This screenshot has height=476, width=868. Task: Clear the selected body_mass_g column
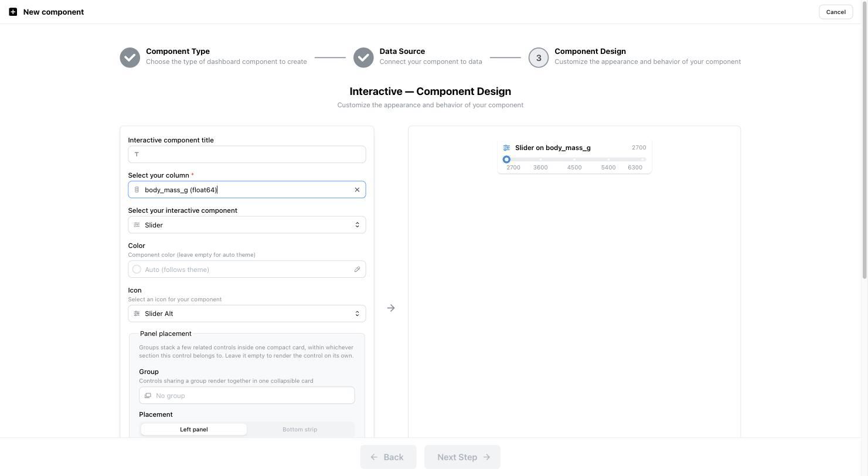[x=357, y=190]
